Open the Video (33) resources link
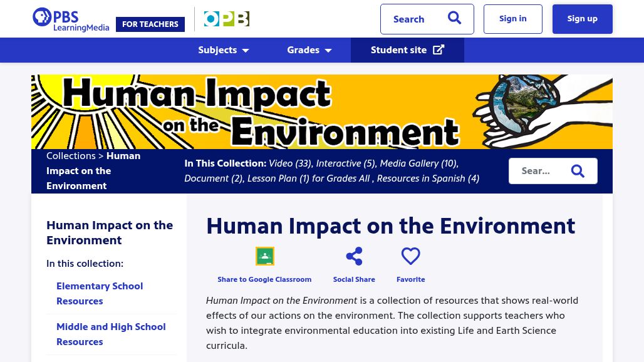The image size is (644, 362). (289, 163)
